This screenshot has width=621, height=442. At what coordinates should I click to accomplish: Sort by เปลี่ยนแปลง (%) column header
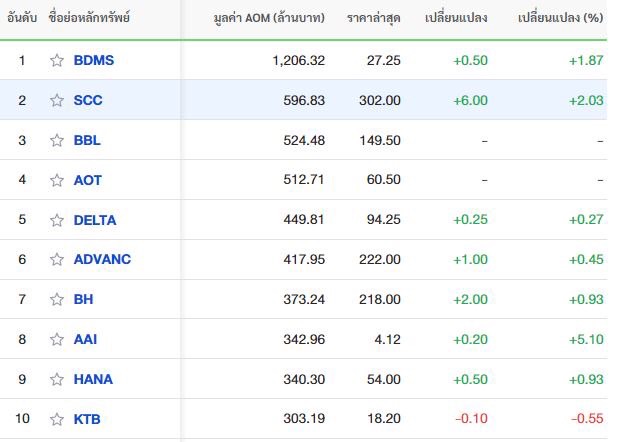click(x=560, y=18)
